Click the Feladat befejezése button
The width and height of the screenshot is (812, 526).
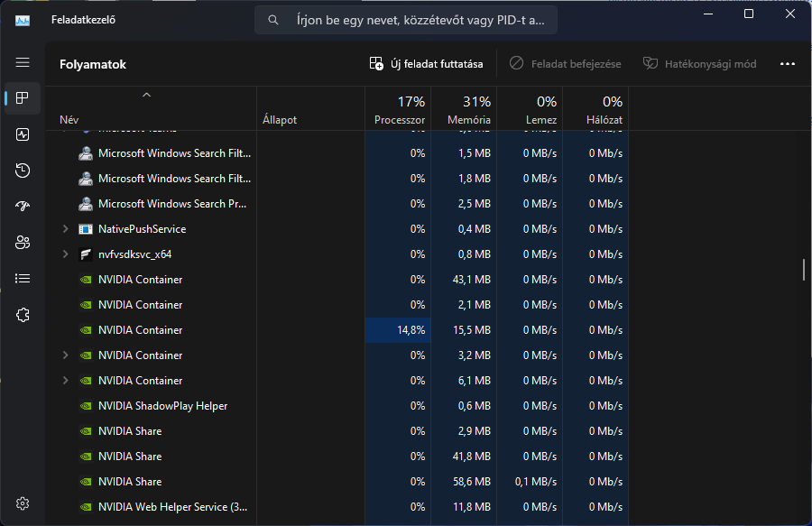coord(566,64)
